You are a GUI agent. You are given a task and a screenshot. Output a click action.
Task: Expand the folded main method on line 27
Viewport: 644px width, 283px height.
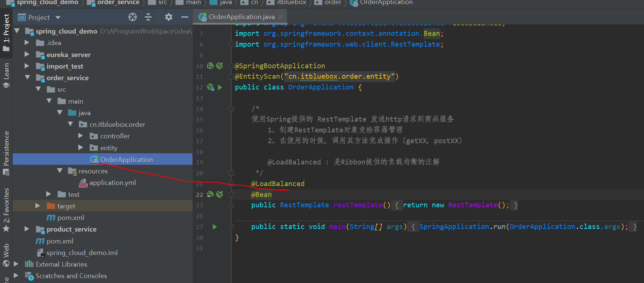pos(231,227)
